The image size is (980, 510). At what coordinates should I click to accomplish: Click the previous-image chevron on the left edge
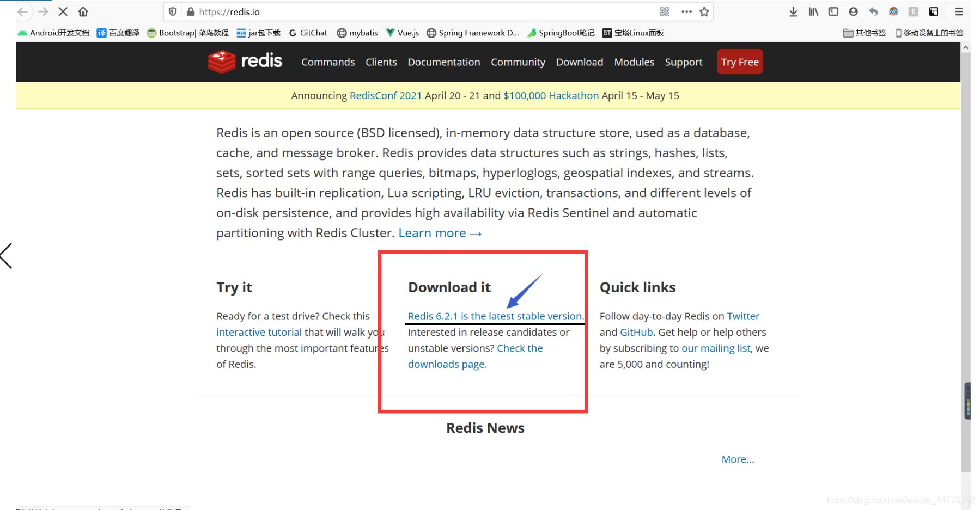click(x=7, y=256)
